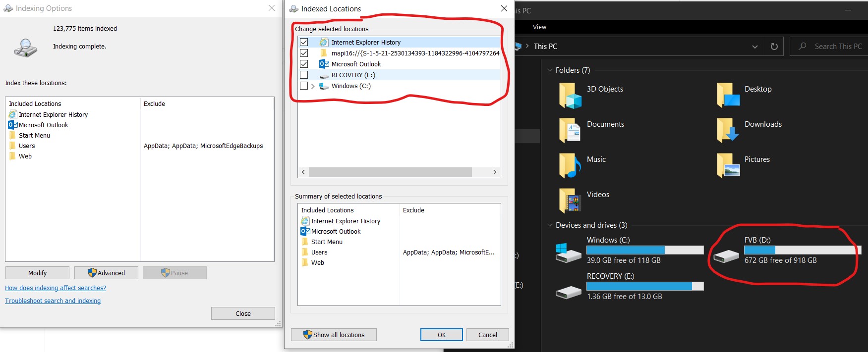868x352 pixels.
Task: Cancel the Indexed Locations dialog
Action: coord(488,335)
